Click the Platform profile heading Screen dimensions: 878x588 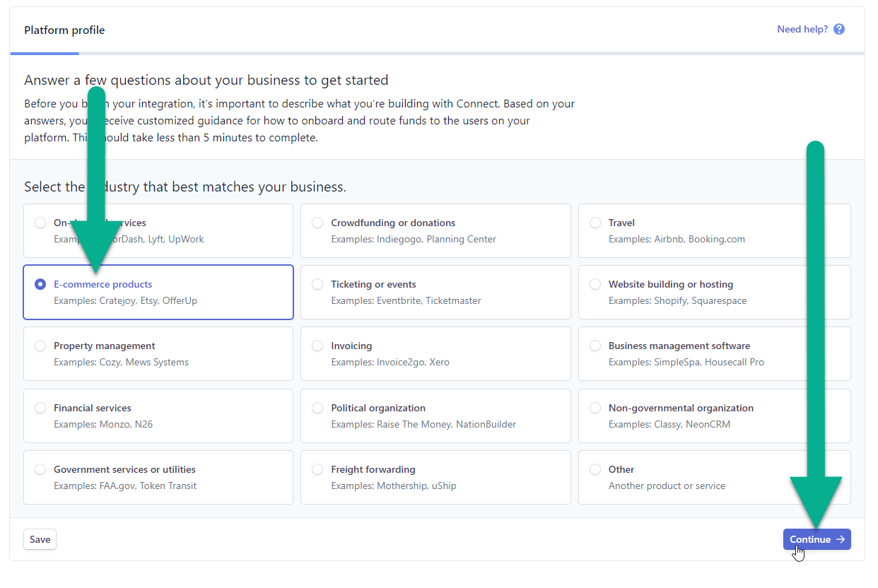point(64,30)
